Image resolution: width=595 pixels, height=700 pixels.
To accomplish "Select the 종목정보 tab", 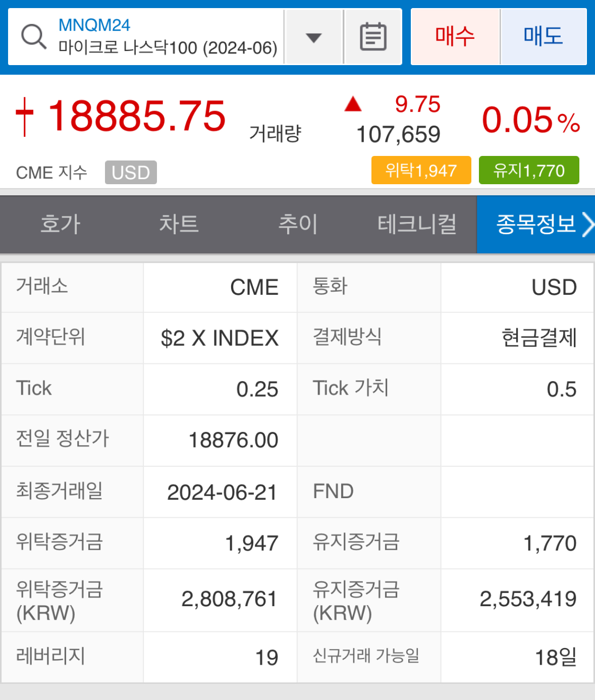I will 535,224.
